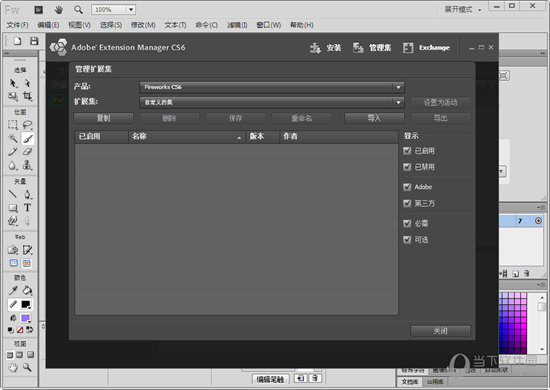Click the 管理集 Manage Sets button
Image resolution: width=550 pixels, height=390 pixels.
[x=372, y=48]
